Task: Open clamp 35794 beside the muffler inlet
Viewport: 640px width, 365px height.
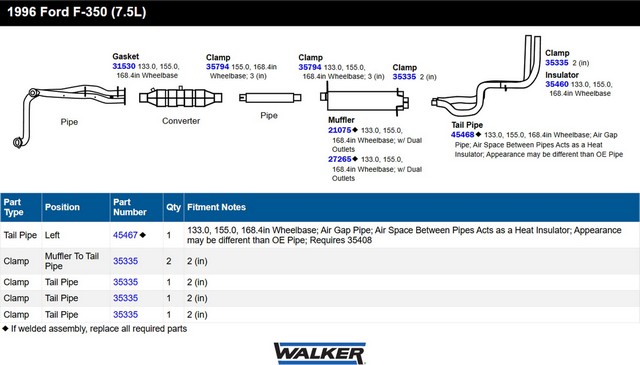Action: tap(310, 67)
